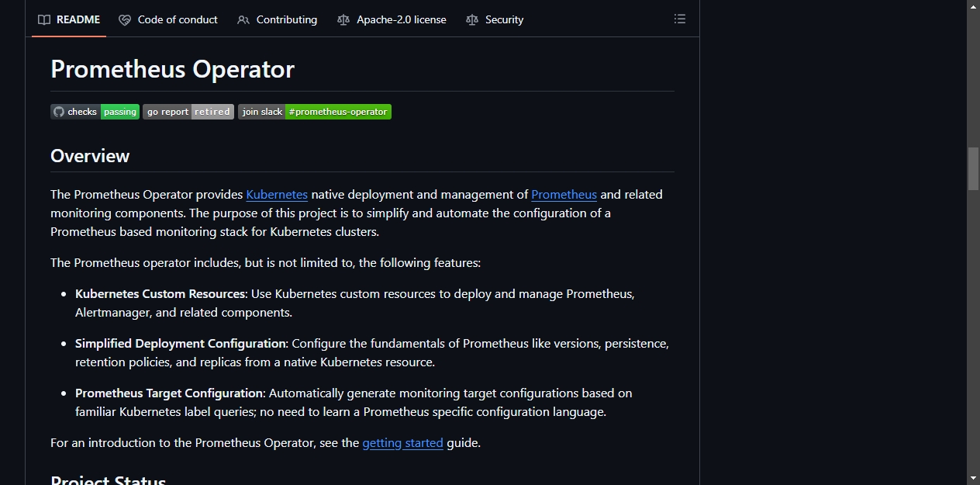The image size is (980, 485).
Task: Open the getting started guide link
Action: coord(402,443)
